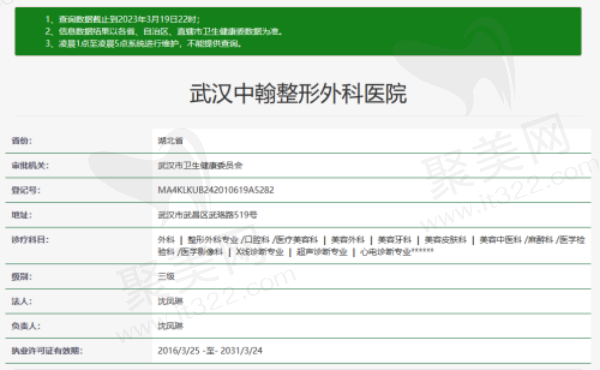Select the 级别 field label
Image resolution: width=600 pixels, height=370 pixels.
[22, 277]
